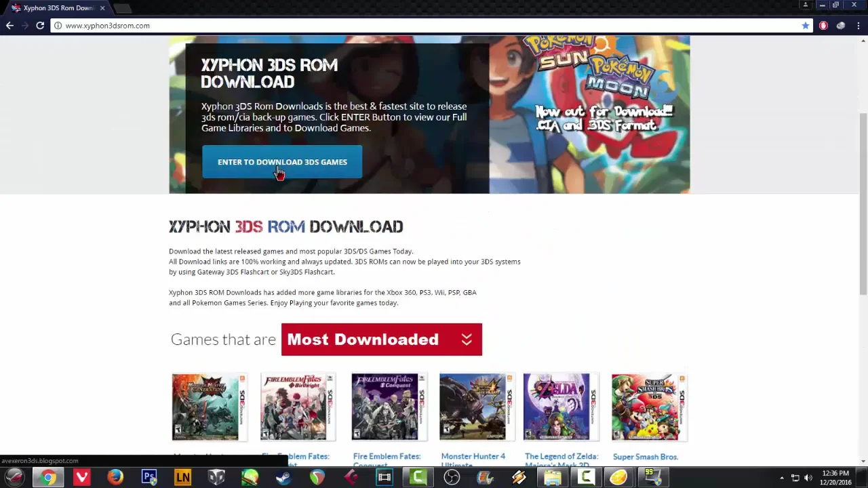Open the Zelda Majora's Mask 3D cover
The width and height of the screenshot is (868, 488).
click(x=561, y=407)
